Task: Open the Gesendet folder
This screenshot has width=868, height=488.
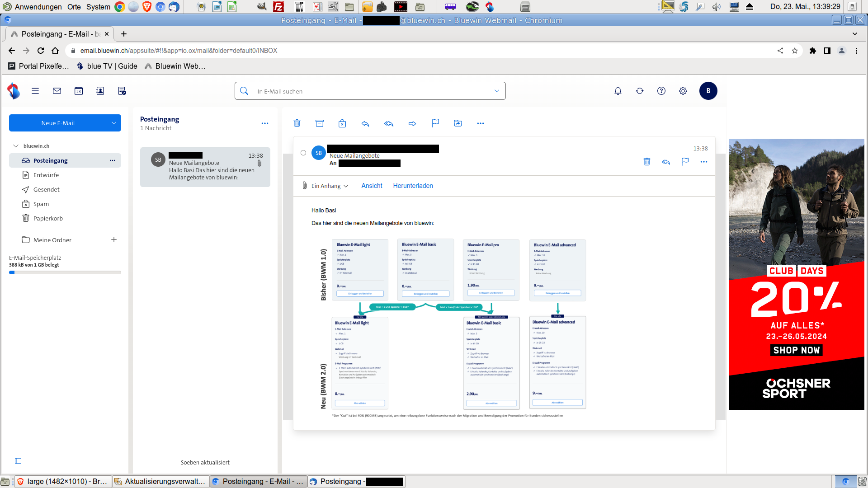Action: pos(46,189)
